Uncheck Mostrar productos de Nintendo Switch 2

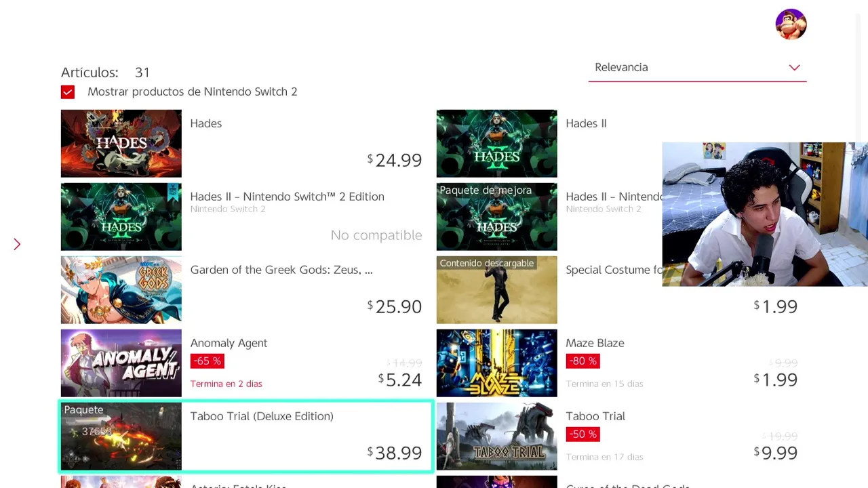coord(68,91)
